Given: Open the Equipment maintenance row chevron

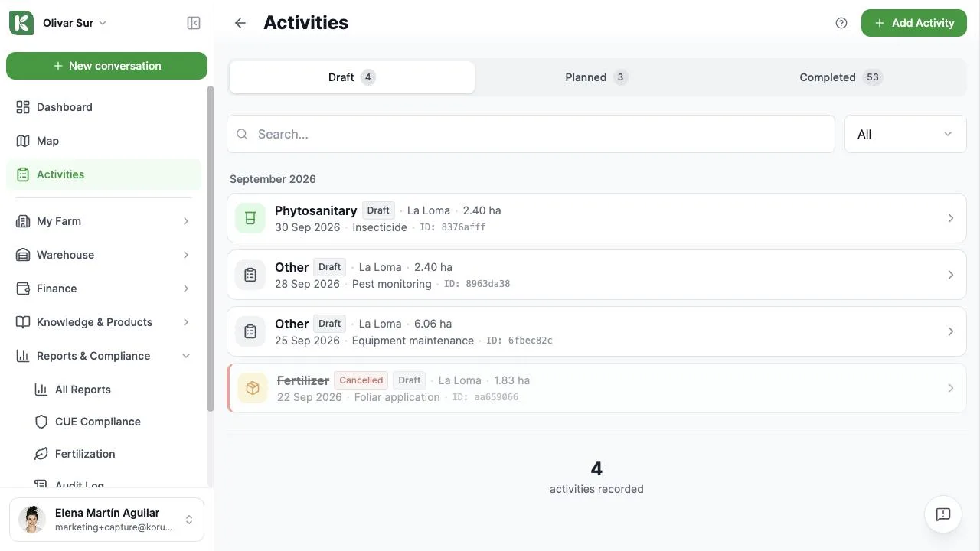Looking at the screenshot, I should point(951,331).
